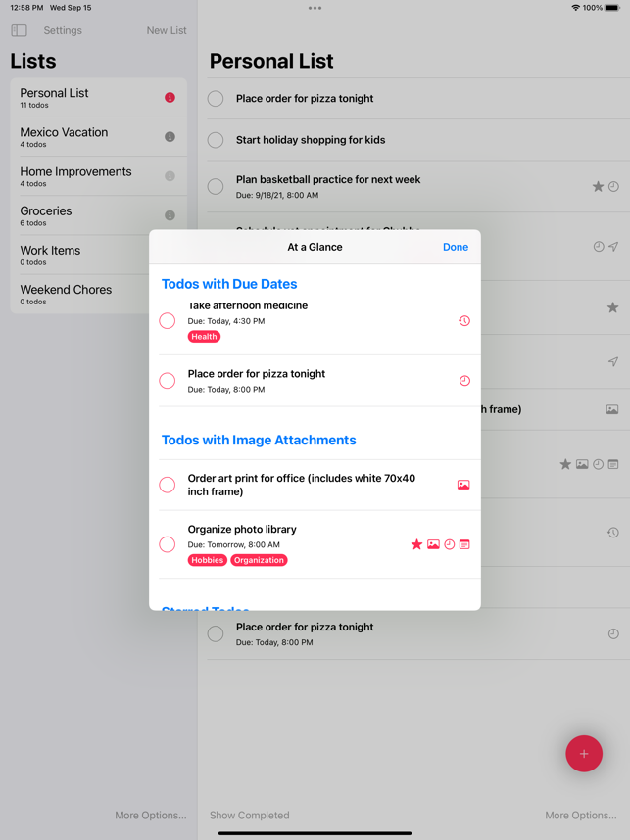The image size is (630, 840).
Task: Complete the first Place order for pizza tonight row
Action: click(216, 99)
